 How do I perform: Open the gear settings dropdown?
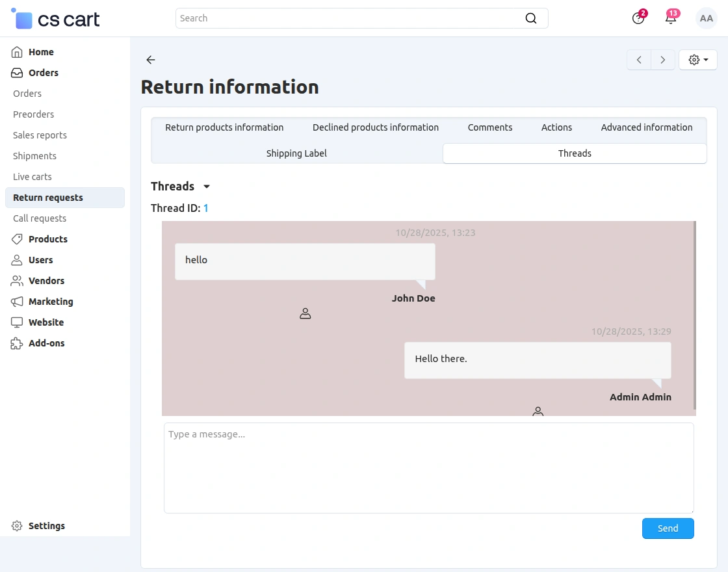(697, 60)
